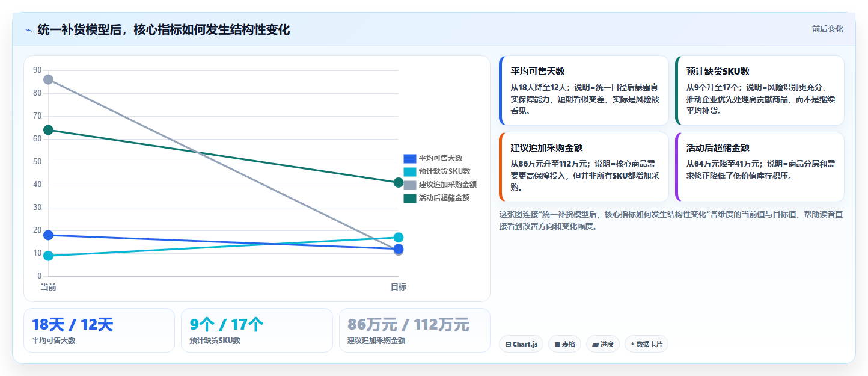Select the Chart.js tag chip
The image size is (868, 376).
tap(521, 344)
